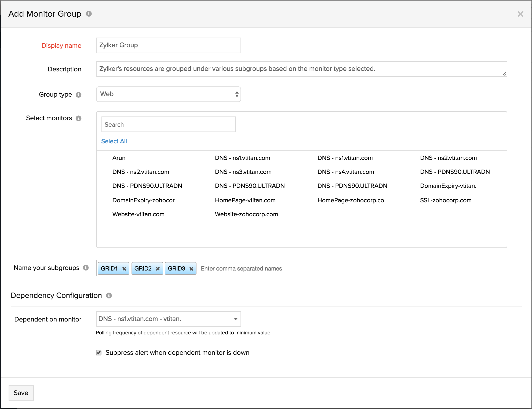Remove the GRID3 subgroup tag
The height and width of the screenshot is (409, 532).
point(191,269)
